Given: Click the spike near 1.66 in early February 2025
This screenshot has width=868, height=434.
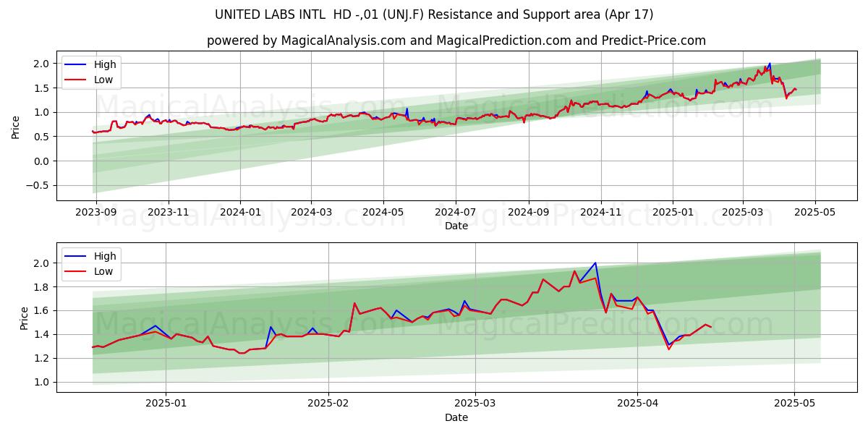Looking at the screenshot, I should [354, 303].
